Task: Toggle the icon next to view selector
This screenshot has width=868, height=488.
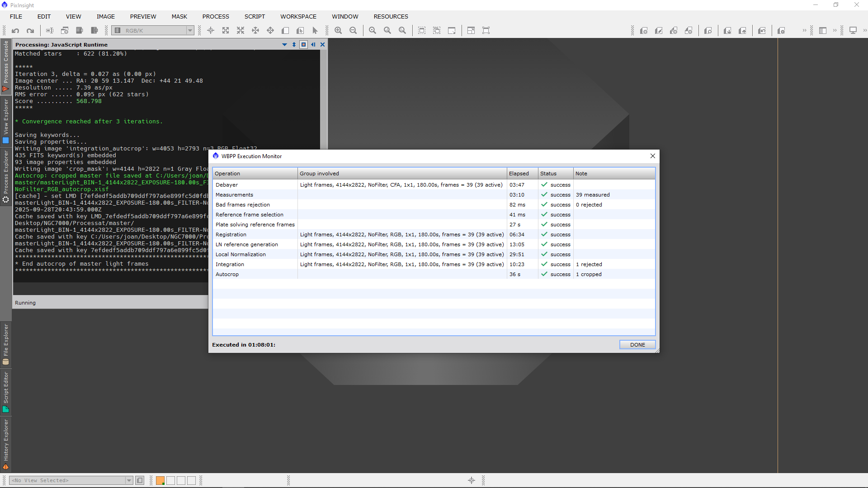Action: pos(140,480)
